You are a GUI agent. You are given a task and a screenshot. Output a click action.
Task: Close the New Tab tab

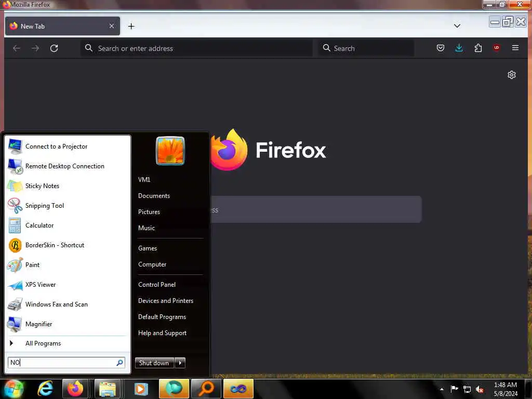[x=112, y=26]
